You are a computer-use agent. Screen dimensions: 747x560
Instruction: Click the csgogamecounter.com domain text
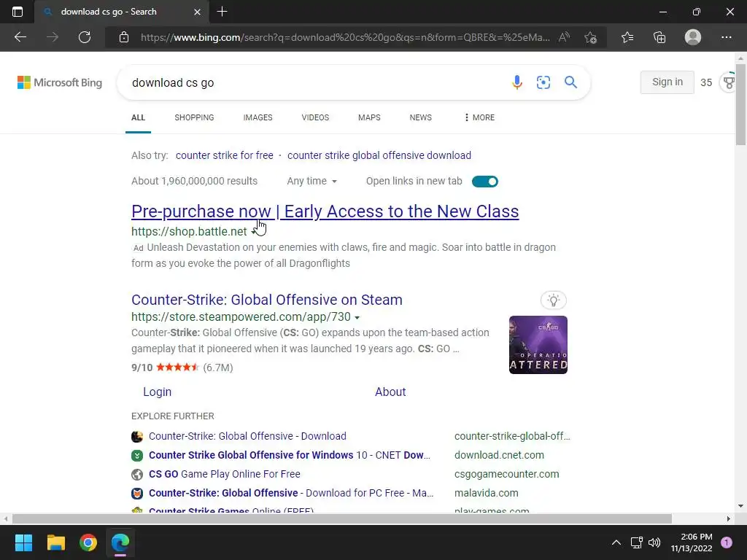point(506,474)
